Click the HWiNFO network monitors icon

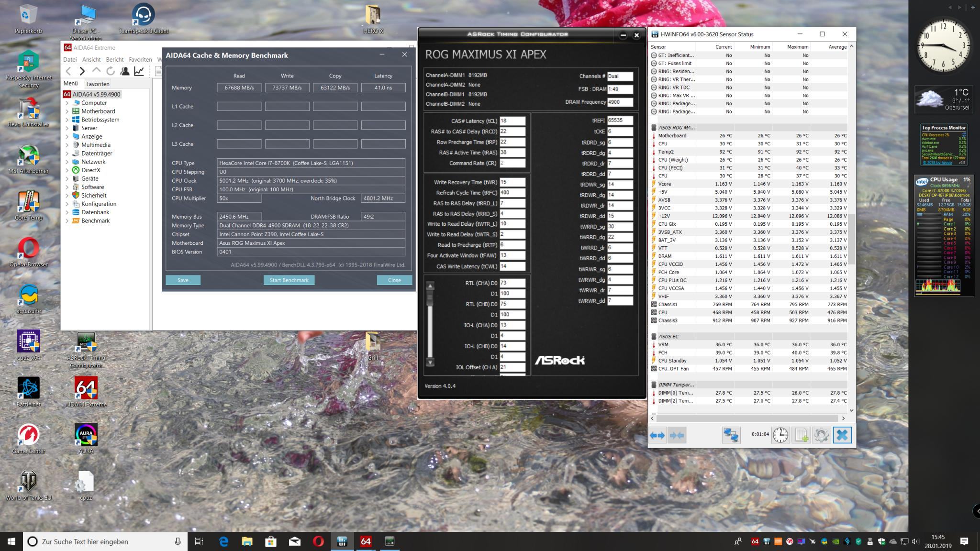pyautogui.click(x=731, y=435)
